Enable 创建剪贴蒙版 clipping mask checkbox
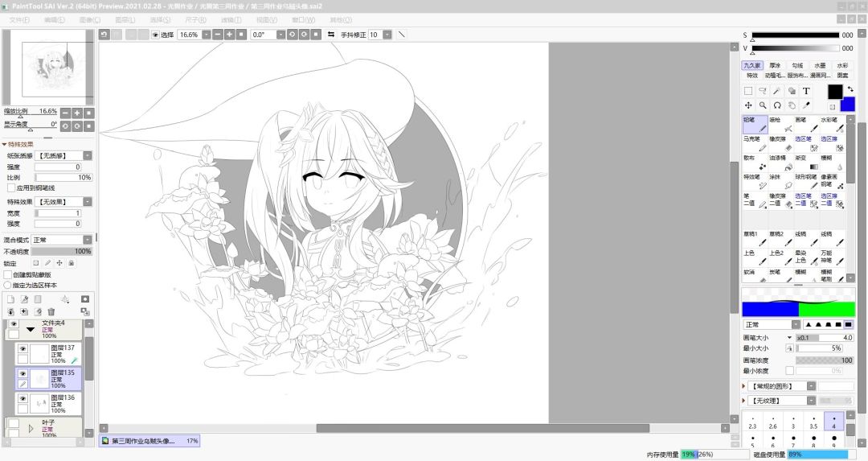 [8, 275]
